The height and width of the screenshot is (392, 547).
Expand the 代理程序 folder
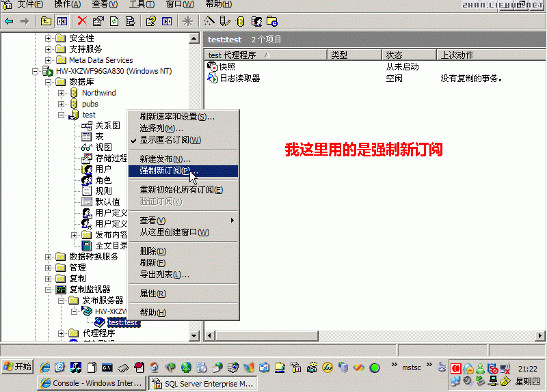point(61,333)
